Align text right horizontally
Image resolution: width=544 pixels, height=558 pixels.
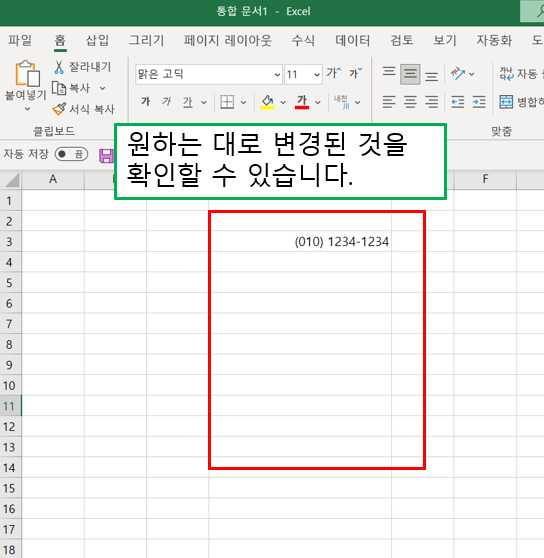(432, 102)
